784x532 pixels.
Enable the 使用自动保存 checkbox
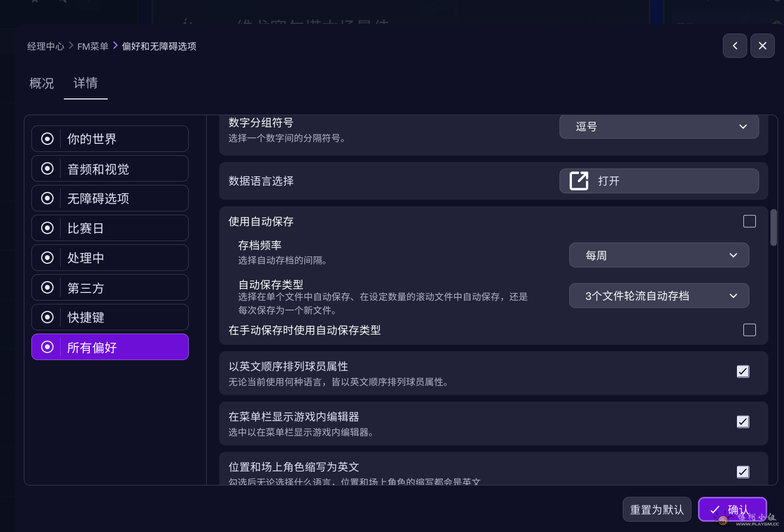pyautogui.click(x=749, y=221)
